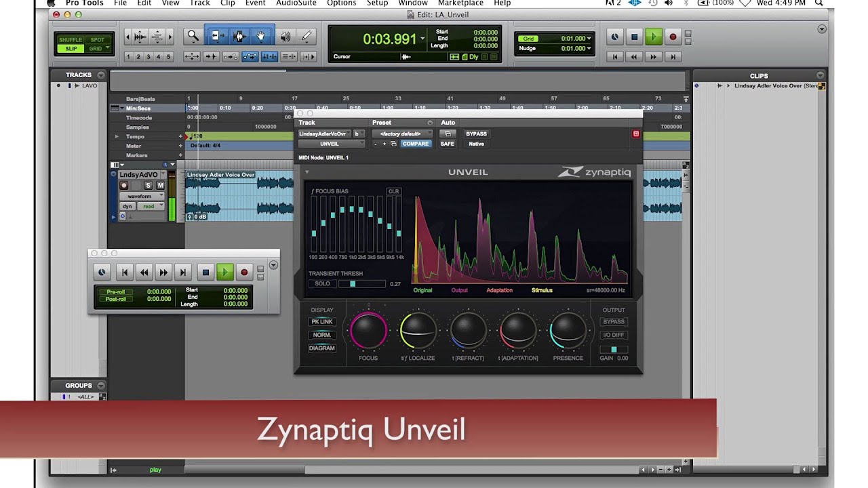Toggle Link Track and Edit Selection
The image size is (868, 488).
[x=289, y=56]
